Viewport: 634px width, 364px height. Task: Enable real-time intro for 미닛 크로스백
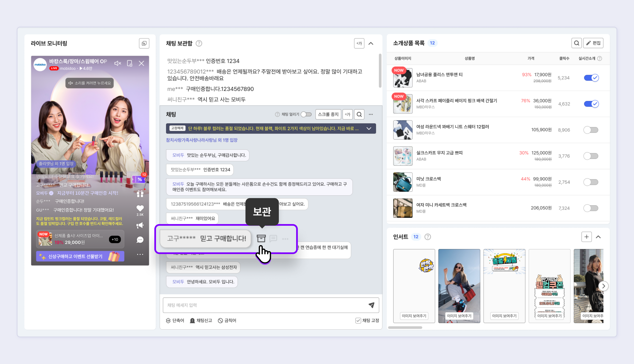tap(591, 182)
